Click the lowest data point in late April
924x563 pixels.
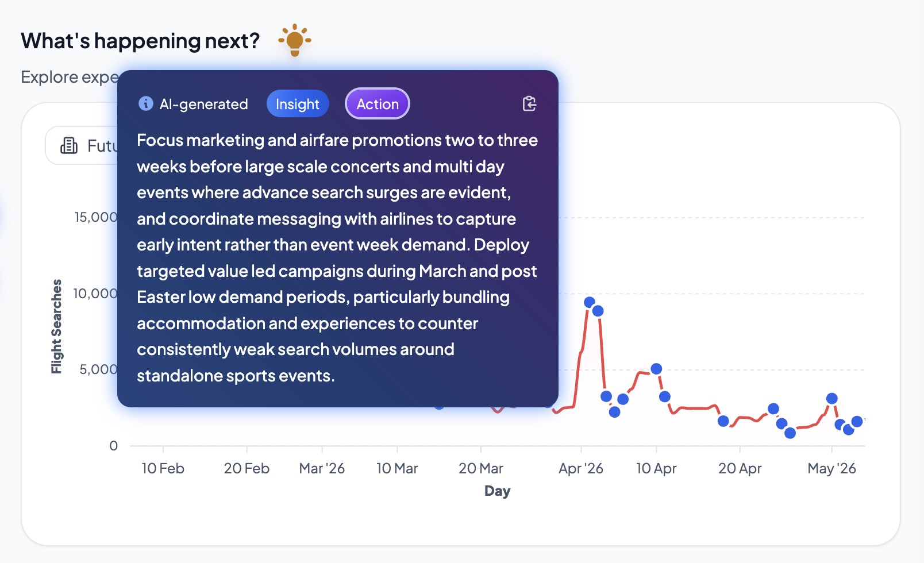coord(790,433)
